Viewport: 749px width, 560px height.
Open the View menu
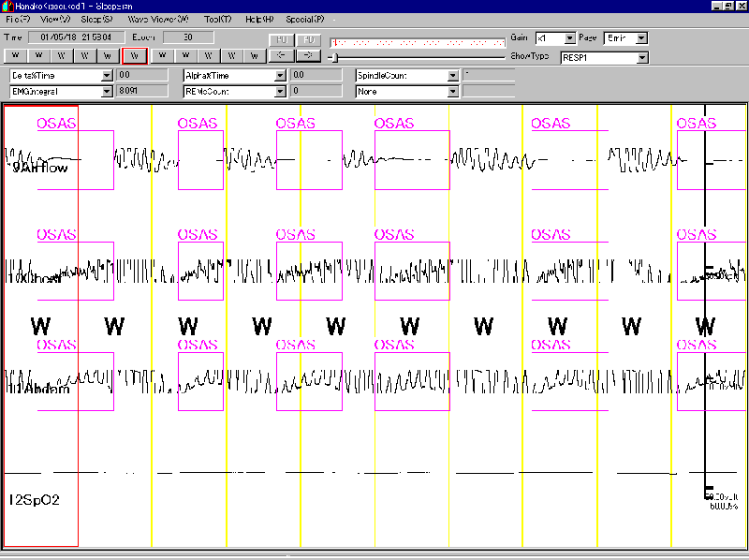(55, 19)
